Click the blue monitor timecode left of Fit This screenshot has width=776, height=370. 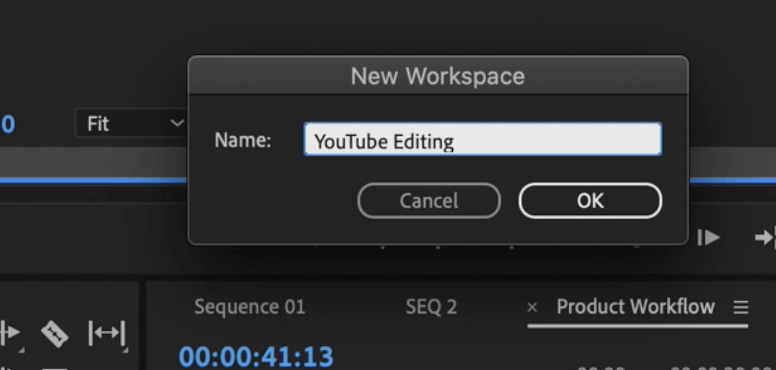pos(7,124)
